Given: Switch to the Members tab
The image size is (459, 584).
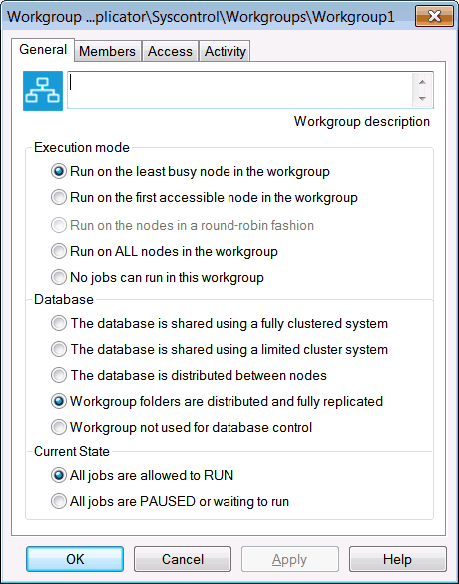Looking at the screenshot, I should click(107, 51).
